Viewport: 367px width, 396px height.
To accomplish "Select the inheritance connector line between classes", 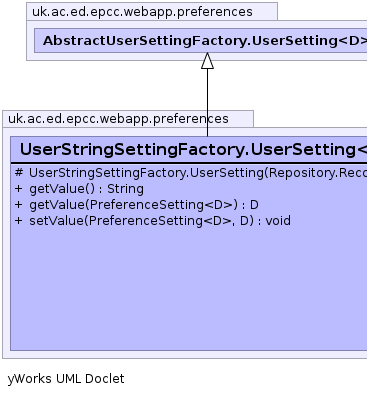I will 207,103.
